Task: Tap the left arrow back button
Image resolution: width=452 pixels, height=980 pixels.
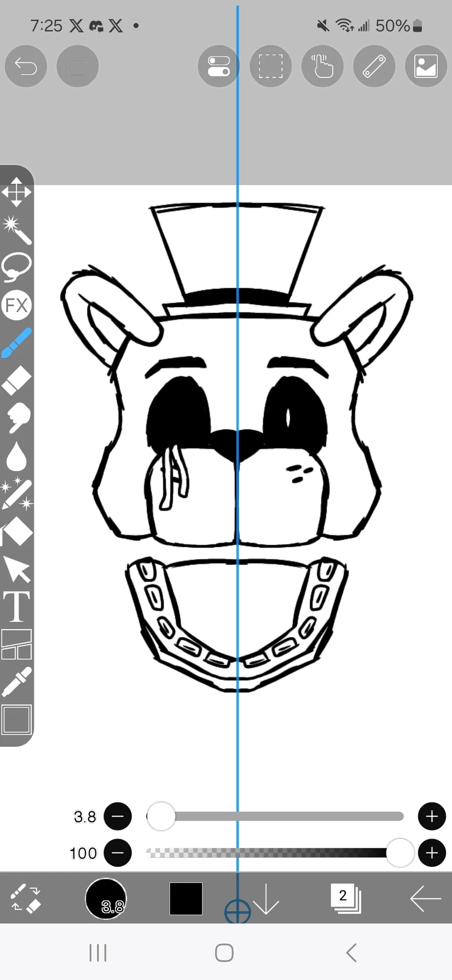Action: click(425, 899)
